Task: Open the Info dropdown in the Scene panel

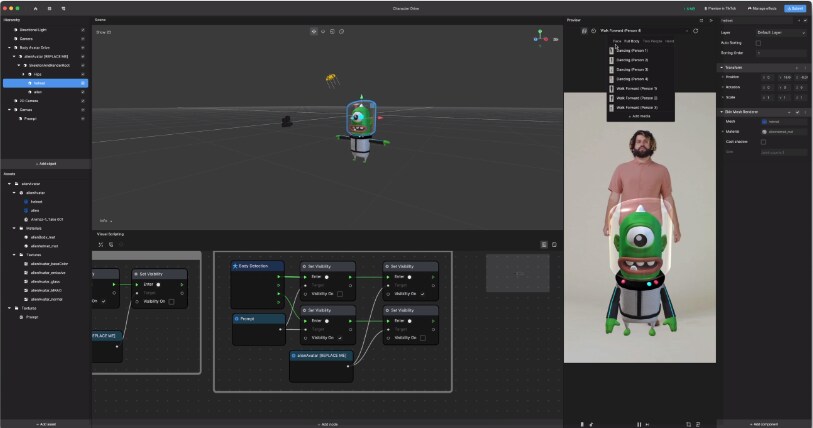Action: click(x=106, y=221)
